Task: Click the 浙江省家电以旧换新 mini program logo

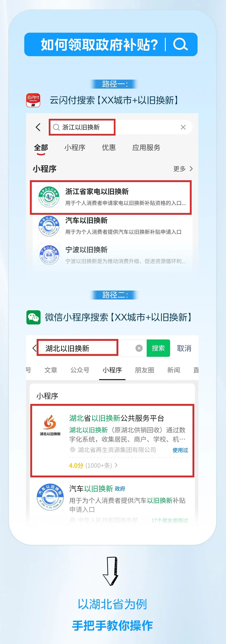Action: [x=49, y=197]
